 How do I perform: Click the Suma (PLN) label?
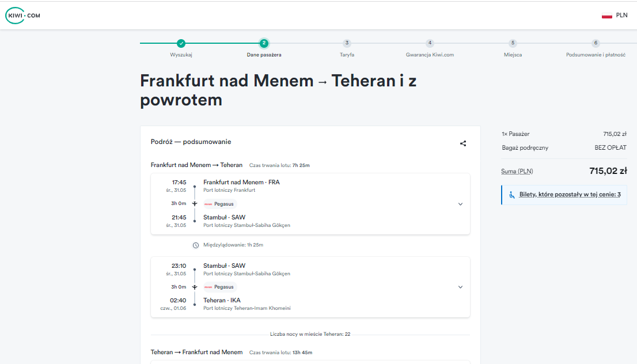tap(517, 172)
